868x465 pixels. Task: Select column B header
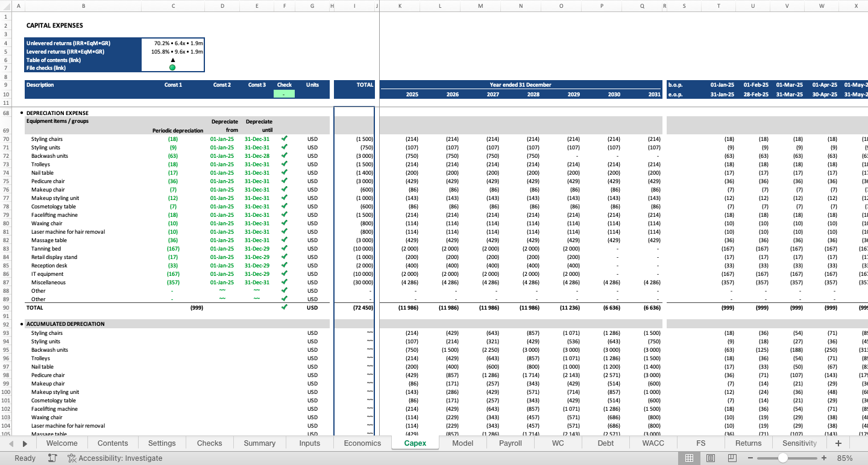coord(83,6)
